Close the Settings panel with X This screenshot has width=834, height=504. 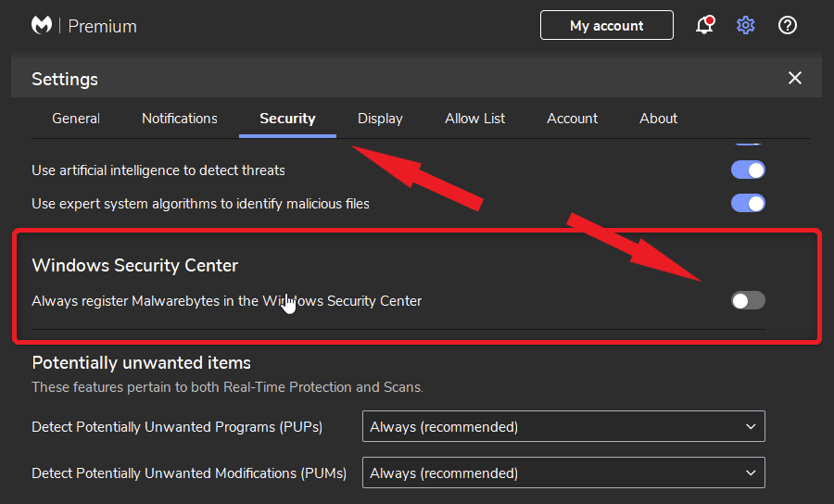pos(795,78)
